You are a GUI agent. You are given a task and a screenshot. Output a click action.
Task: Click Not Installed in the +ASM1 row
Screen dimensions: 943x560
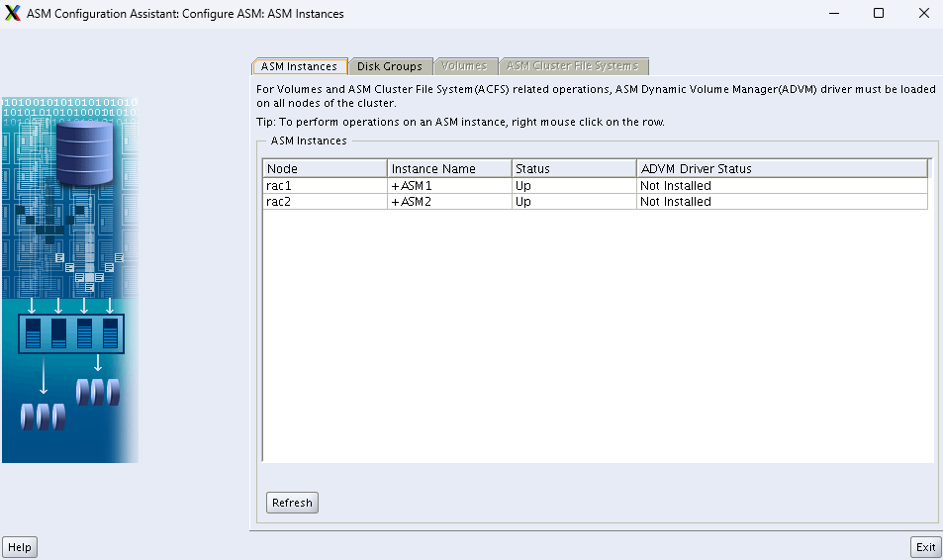tap(782, 185)
